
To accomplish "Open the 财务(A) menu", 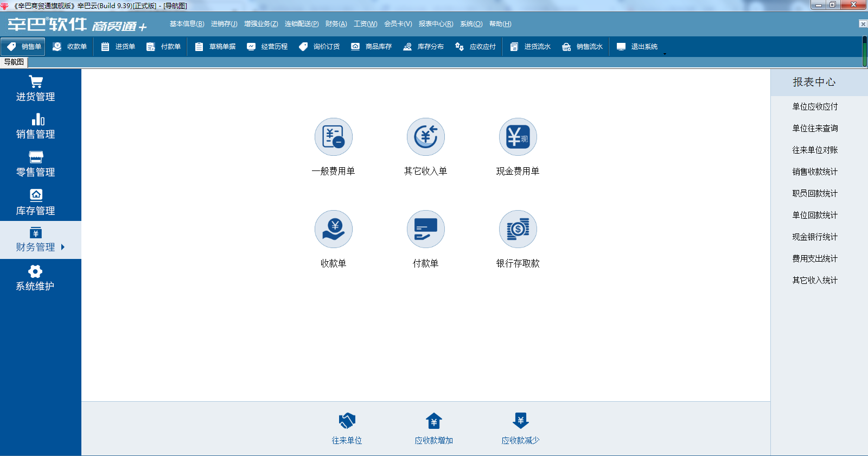I will point(336,24).
